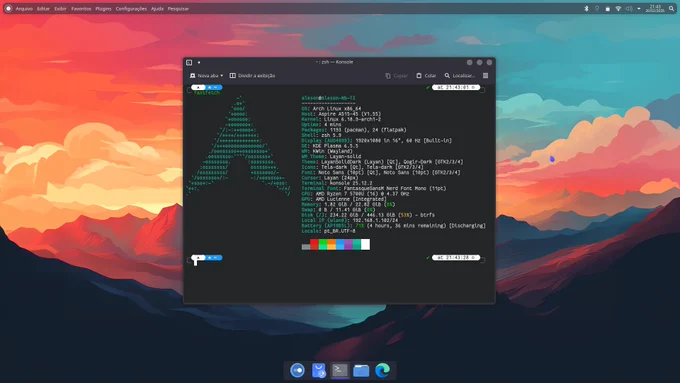
Task: Click the green color swatch in palette
Action: click(323, 245)
